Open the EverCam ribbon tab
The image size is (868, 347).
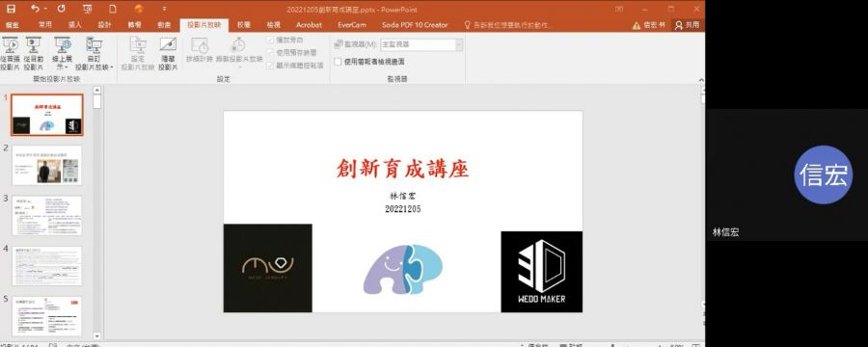tap(352, 25)
